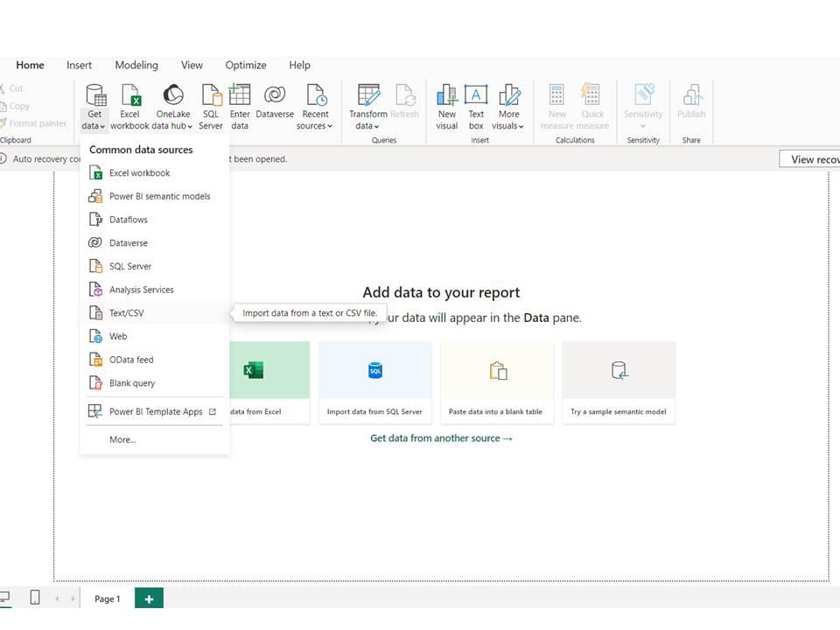The height and width of the screenshot is (630, 840).
Task: Click the Refresh ribbon icon
Action: [404, 101]
